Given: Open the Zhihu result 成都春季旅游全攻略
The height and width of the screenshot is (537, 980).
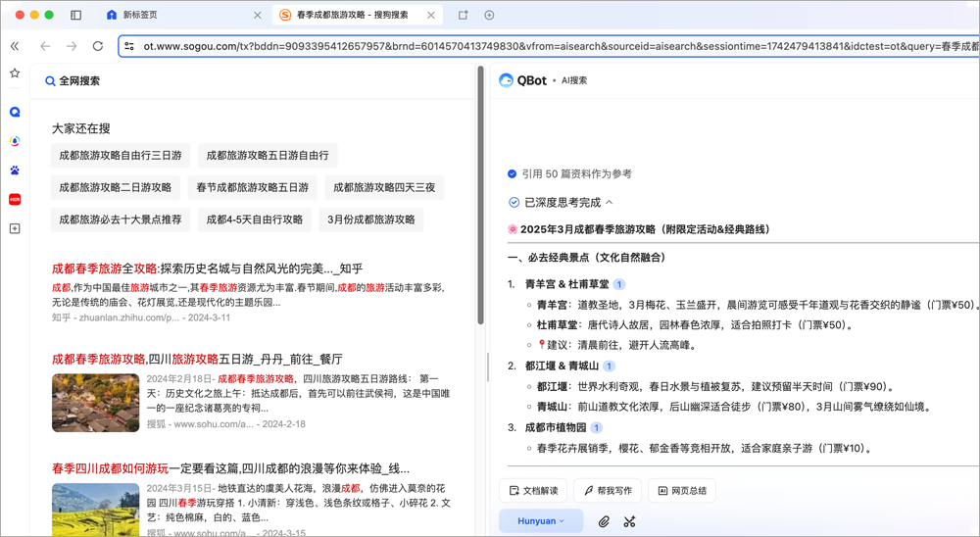Looking at the screenshot, I should point(207,268).
